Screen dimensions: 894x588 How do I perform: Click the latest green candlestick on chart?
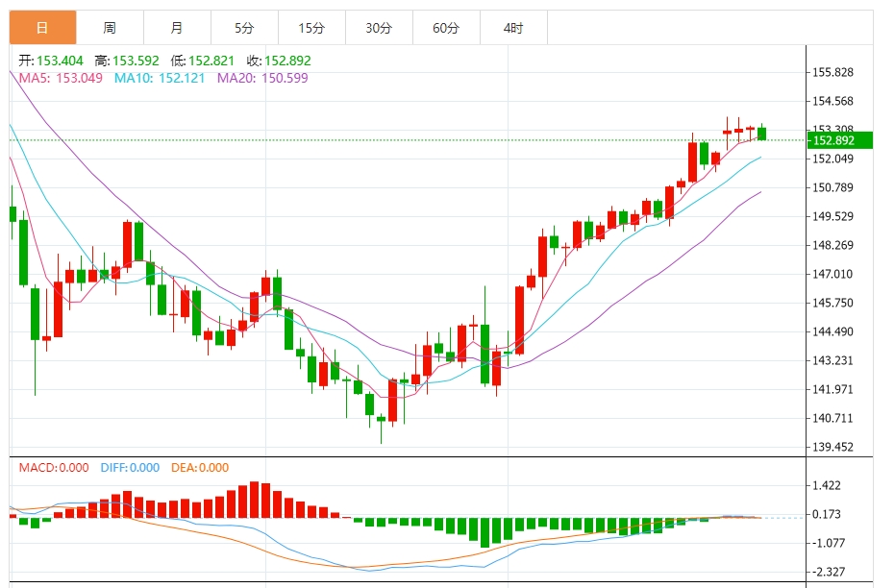(761, 134)
